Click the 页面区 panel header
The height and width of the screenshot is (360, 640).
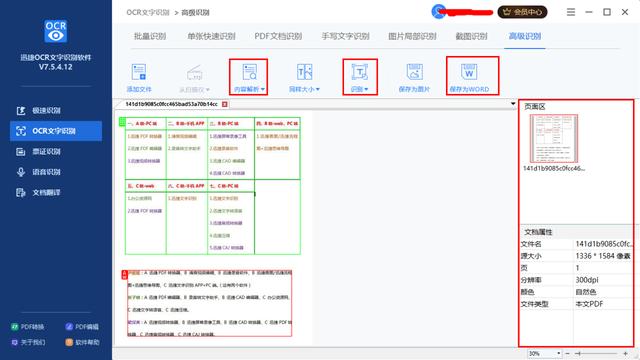[x=535, y=107]
